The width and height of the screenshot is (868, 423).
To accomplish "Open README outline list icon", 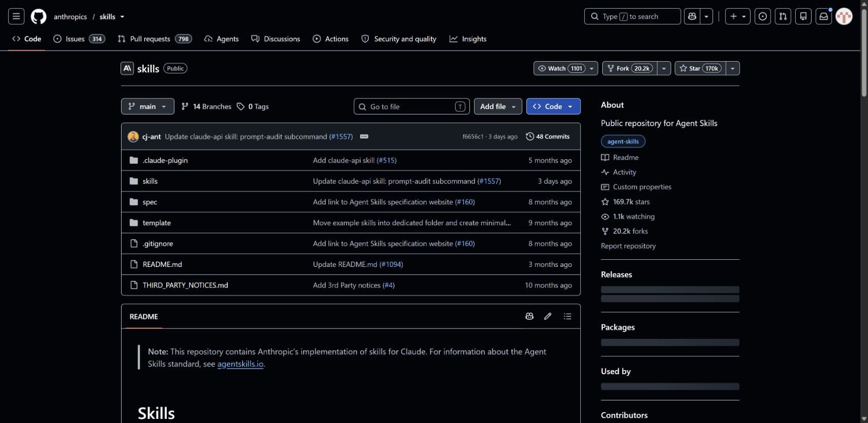I will coord(567,316).
